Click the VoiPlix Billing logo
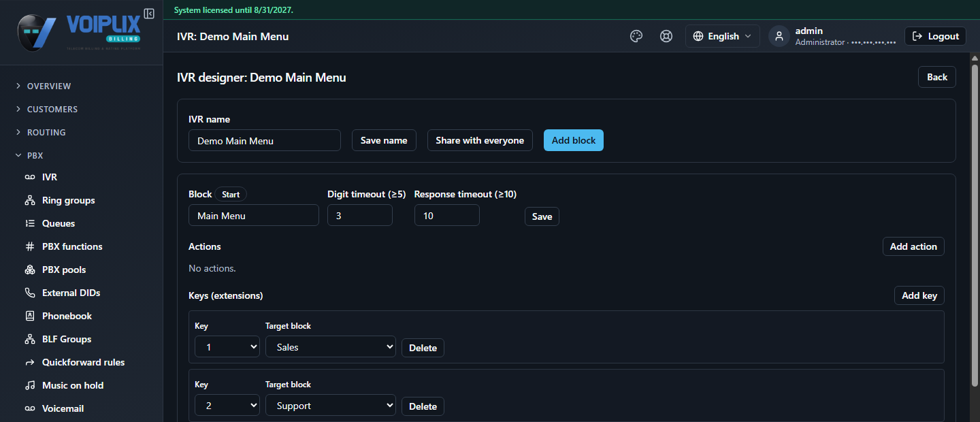980x422 pixels. point(78,32)
